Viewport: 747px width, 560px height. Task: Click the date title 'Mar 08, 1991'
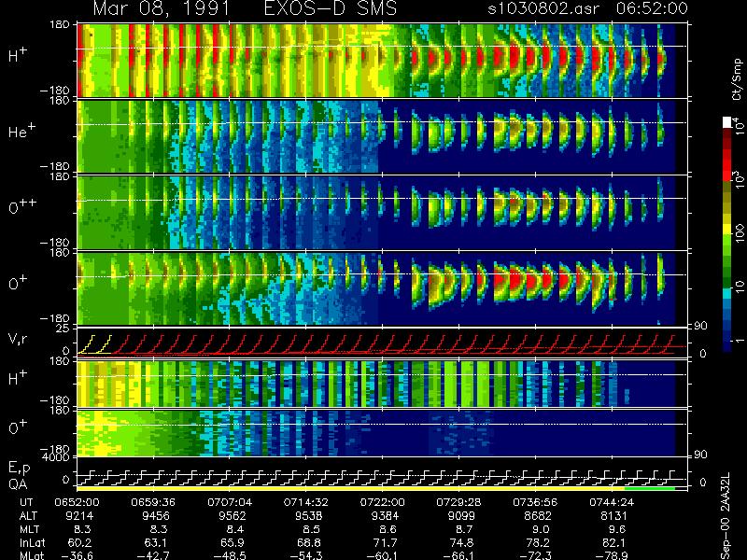(x=162, y=8)
